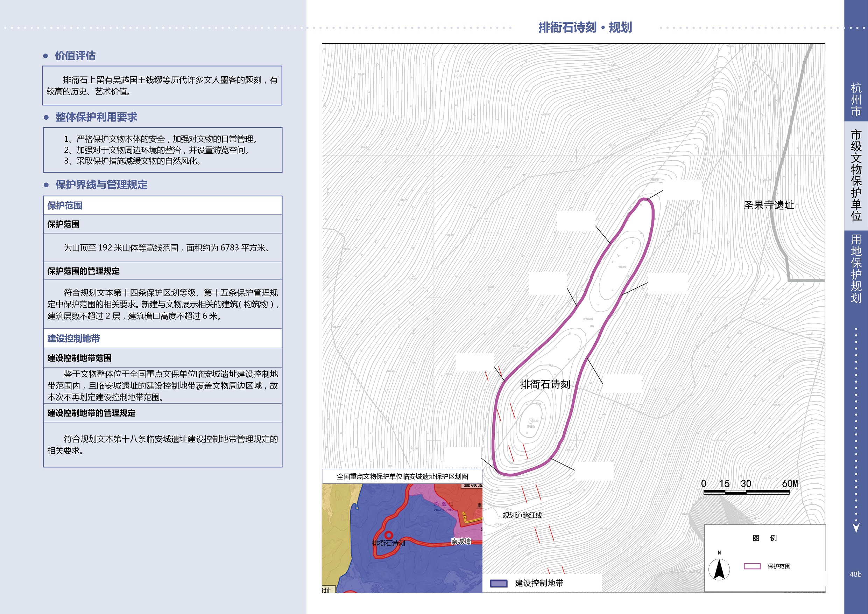The height and width of the screenshot is (614, 868).
Task: Click the 圣果寺遗址 map label
Action: coord(769,205)
